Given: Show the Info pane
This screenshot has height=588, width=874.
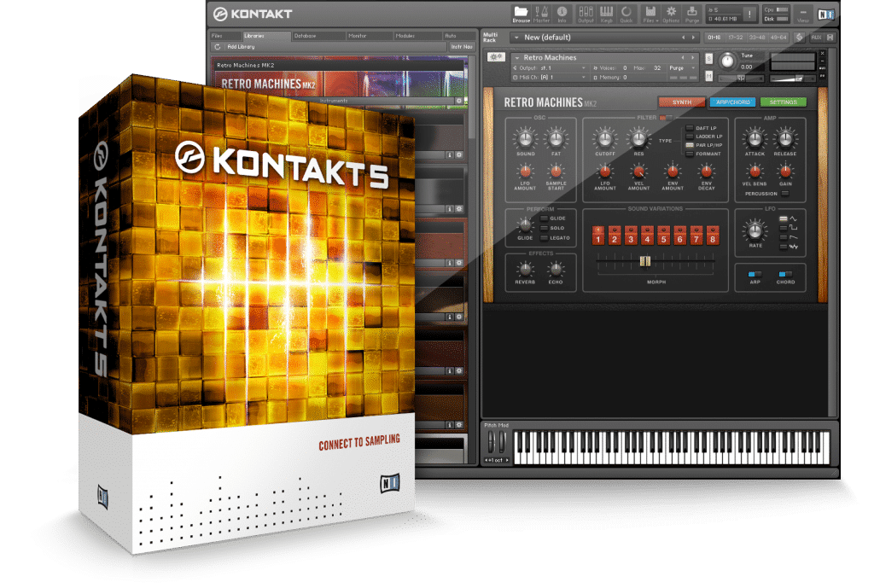Looking at the screenshot, I should [562, 14].
